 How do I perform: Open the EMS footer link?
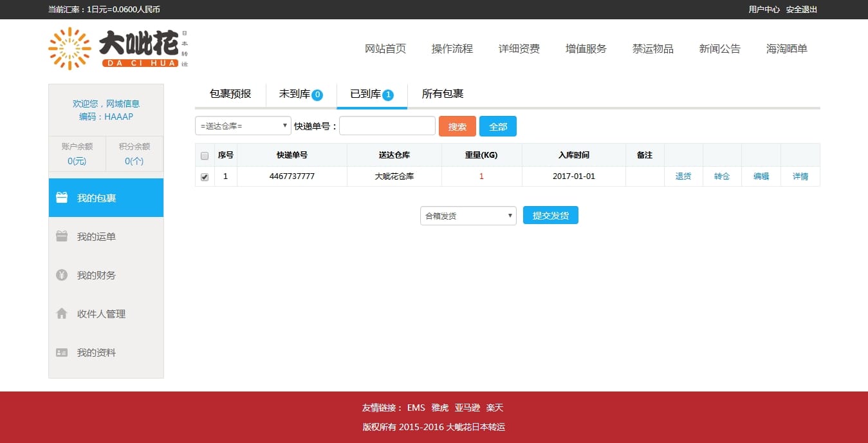point(416,408)
